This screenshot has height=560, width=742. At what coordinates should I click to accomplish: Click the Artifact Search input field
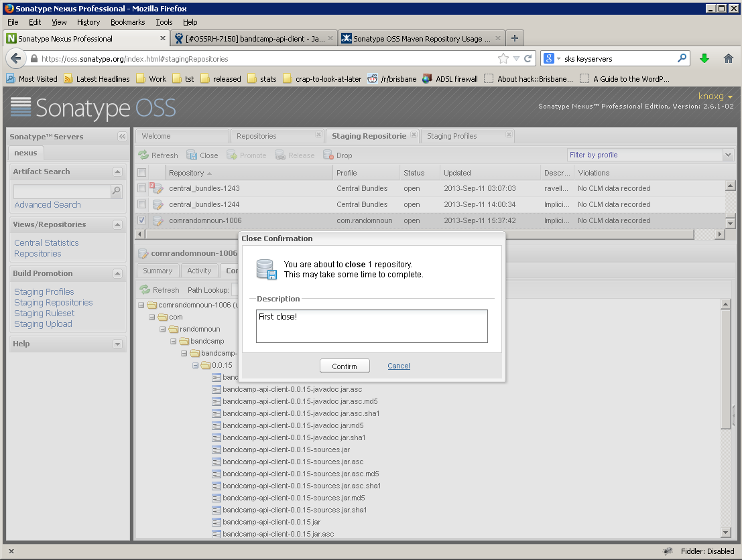pos(62,191)
